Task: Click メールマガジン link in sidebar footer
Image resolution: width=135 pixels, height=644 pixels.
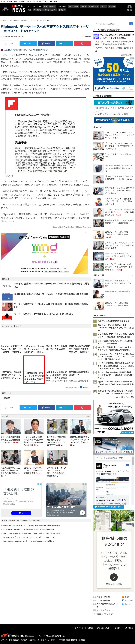Action: [103, 610]
